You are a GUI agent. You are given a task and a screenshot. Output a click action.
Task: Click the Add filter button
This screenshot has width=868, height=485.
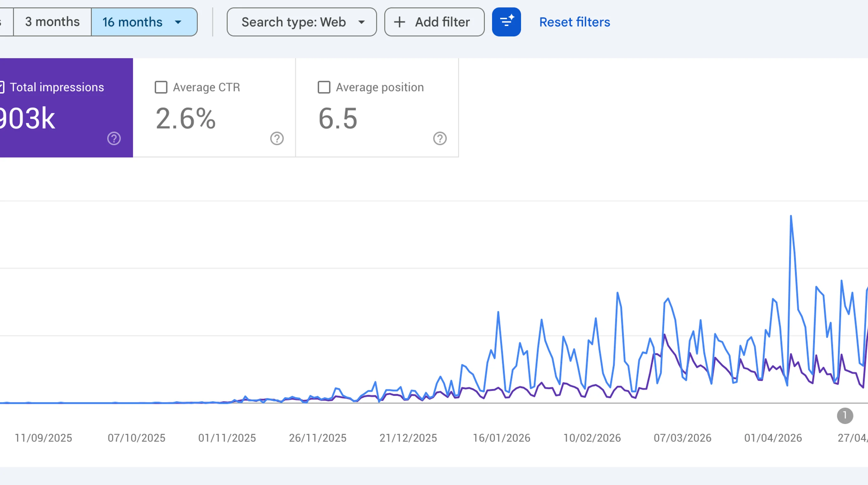click(x=434, y=22)
